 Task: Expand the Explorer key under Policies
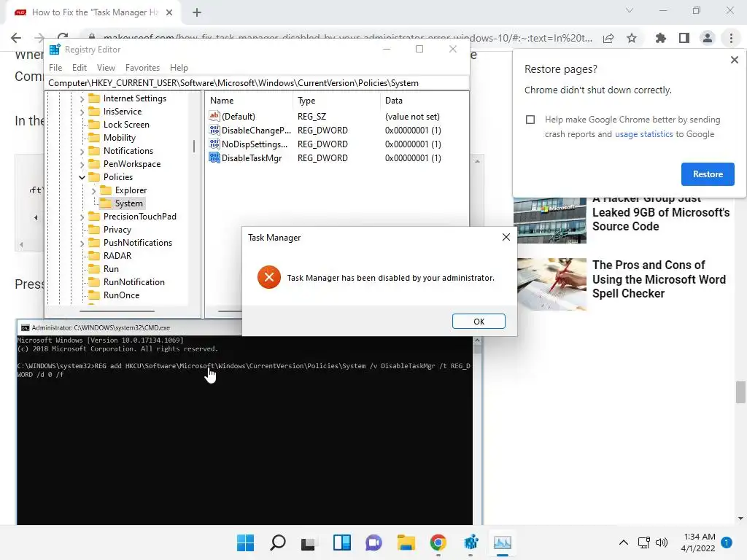pyautogui.click(x=93, y=190)
